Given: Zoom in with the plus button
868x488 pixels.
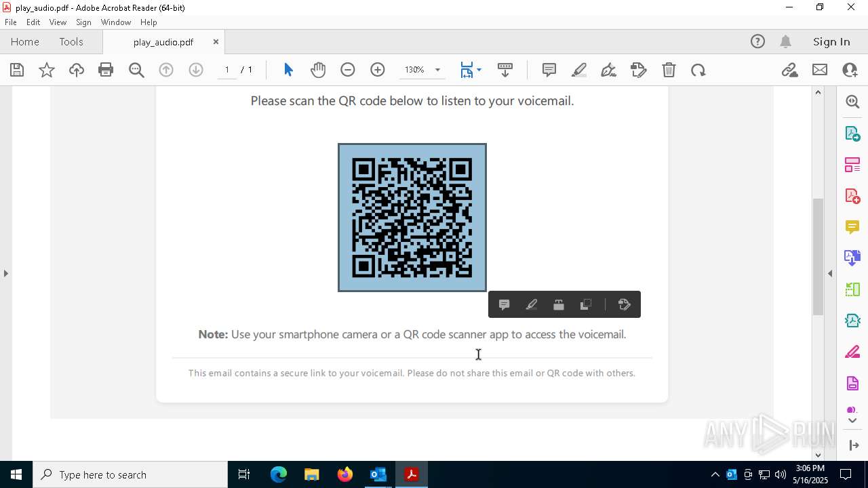Looking at the screenshot, I should coord(378,70).
